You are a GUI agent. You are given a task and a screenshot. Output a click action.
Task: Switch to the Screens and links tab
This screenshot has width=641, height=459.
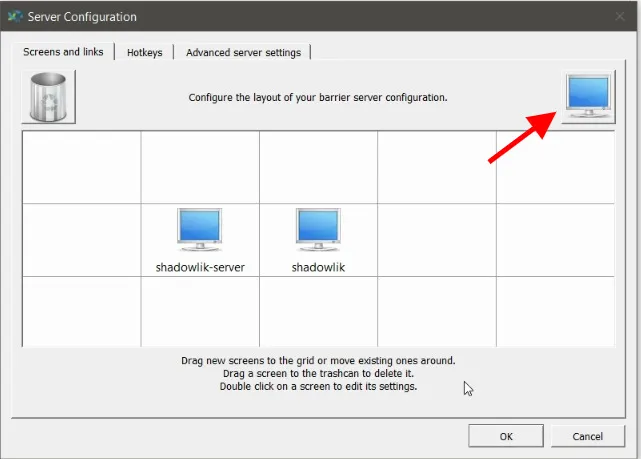point(63,52)
